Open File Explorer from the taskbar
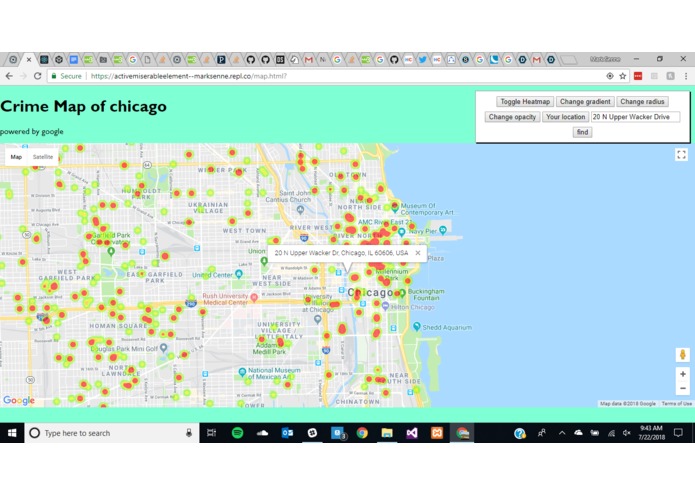This screenshot has height=494, width=695. [x=387, y=433]
